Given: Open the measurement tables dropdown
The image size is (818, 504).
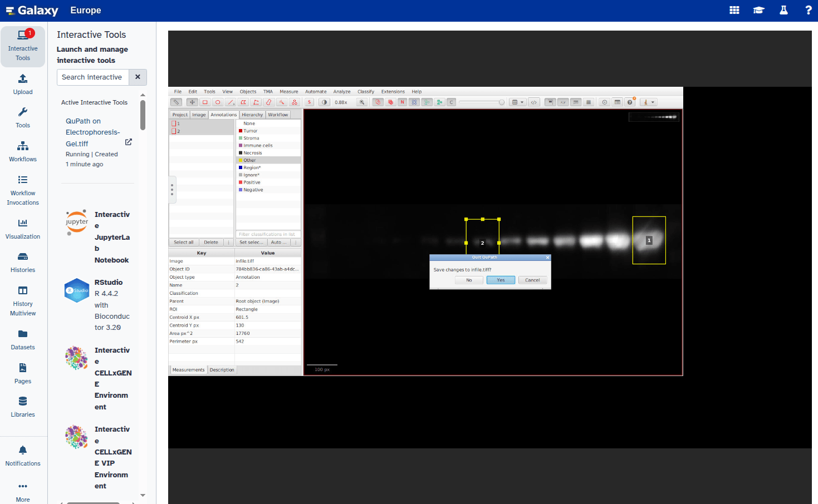Looking at the screenshot, I should pos(518,102).
